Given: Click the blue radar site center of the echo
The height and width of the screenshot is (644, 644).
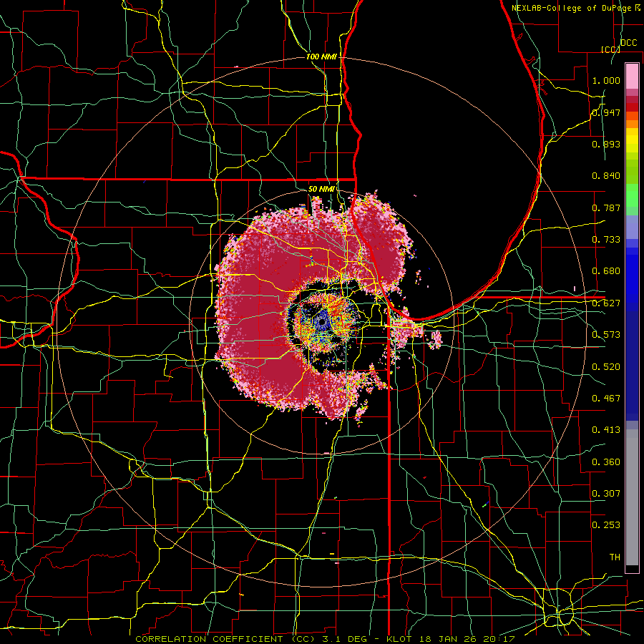Looking at the screenshot, I should pyautogui.click(x=323, y=323).
